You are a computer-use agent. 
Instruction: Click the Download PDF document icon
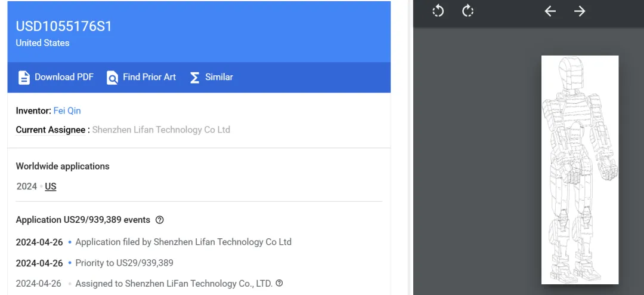tap(24, 78)
